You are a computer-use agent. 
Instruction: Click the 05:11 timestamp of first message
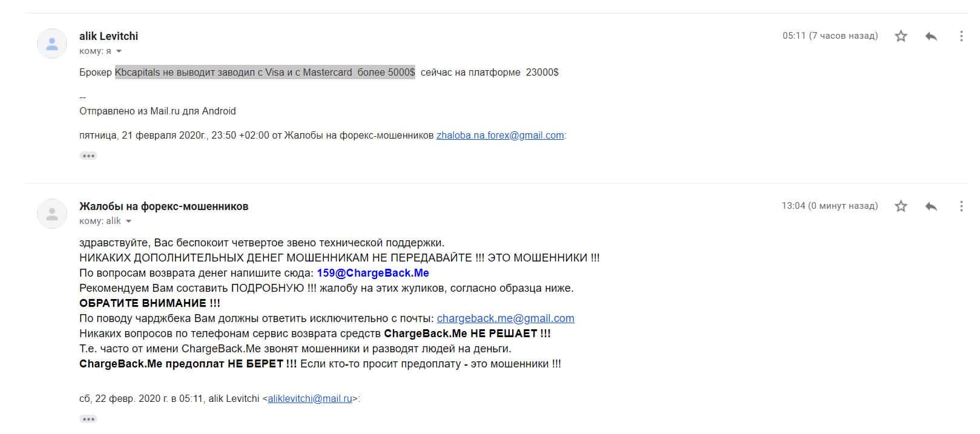[x=830, y=36]
